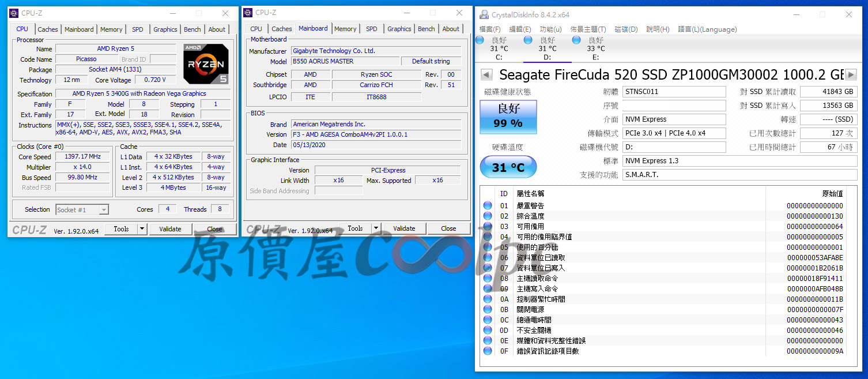
Task: Click Tools button in CPU window
Action: (x=122, y=229)
